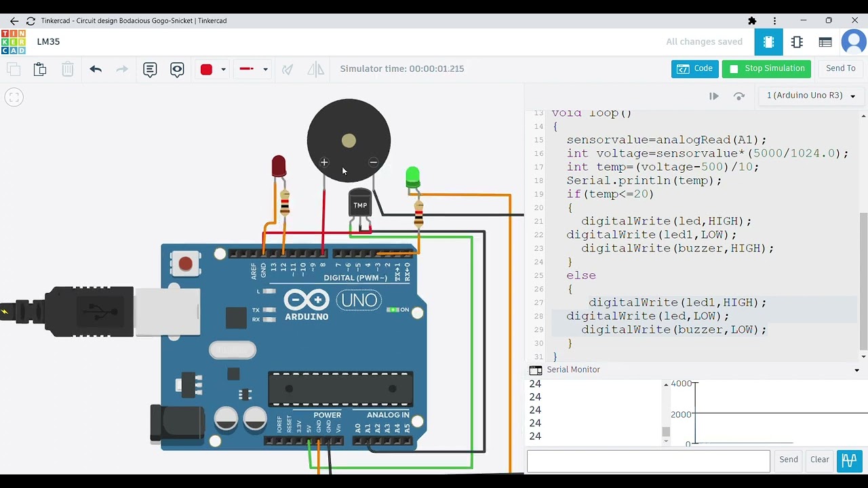The image size is (868, 488).
Task: Open the wire color dropdown arrow
Action: [223, 69]
